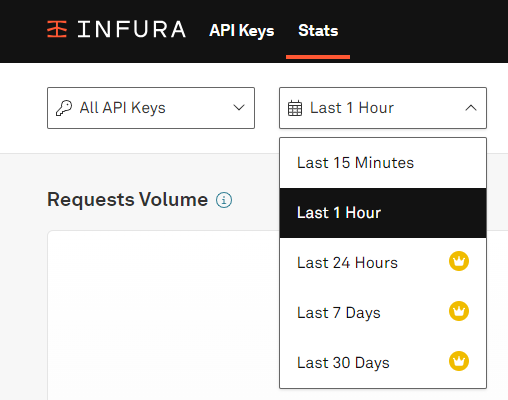Expand the All API Keys dropdown

pyautogui.click(x=151, y=108)
